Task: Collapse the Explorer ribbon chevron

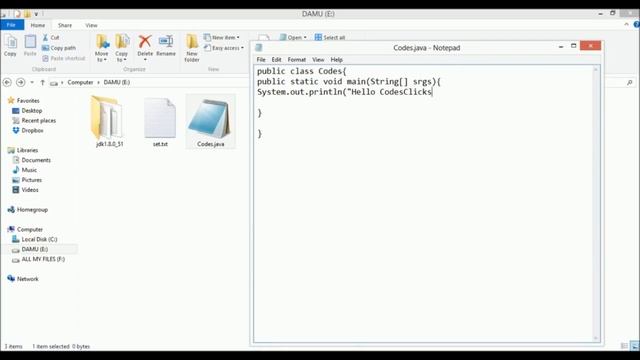Action: tap(627, 24)
